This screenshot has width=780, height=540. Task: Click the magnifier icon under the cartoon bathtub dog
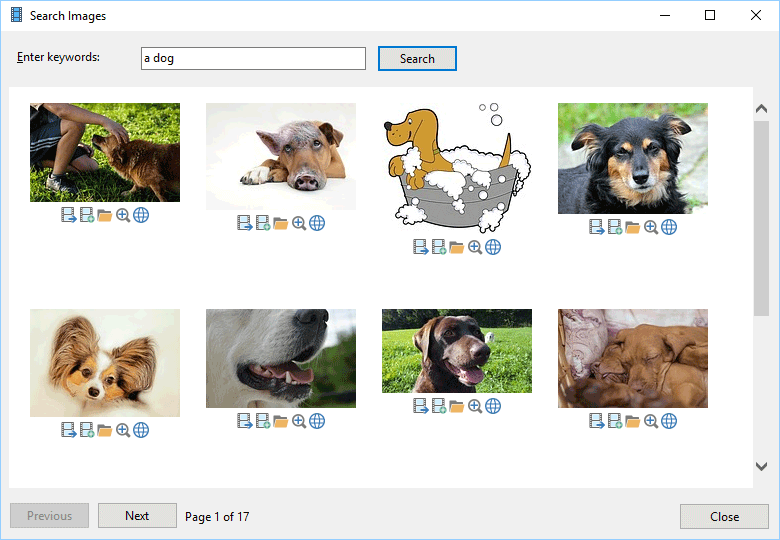pos(475,247)
